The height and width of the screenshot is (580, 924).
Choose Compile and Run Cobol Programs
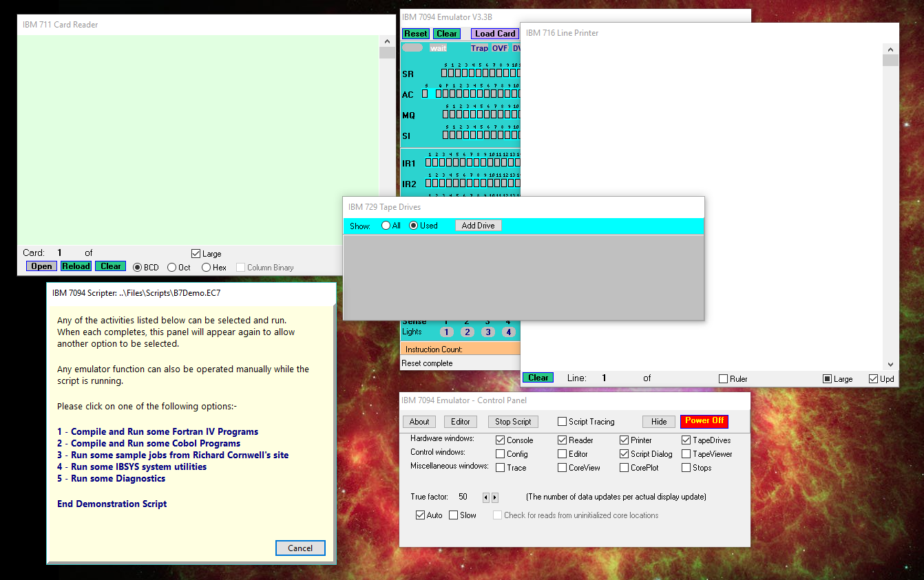point(149,444)
